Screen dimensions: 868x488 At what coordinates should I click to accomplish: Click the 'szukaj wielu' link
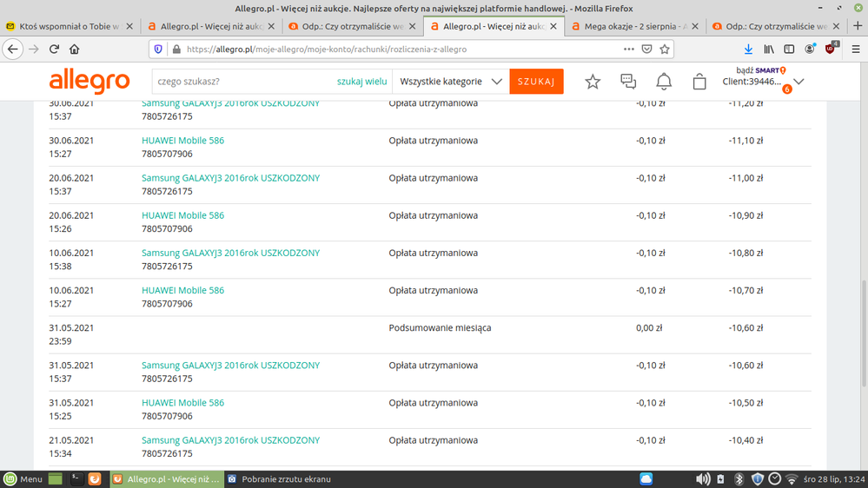tap(362, 82)
